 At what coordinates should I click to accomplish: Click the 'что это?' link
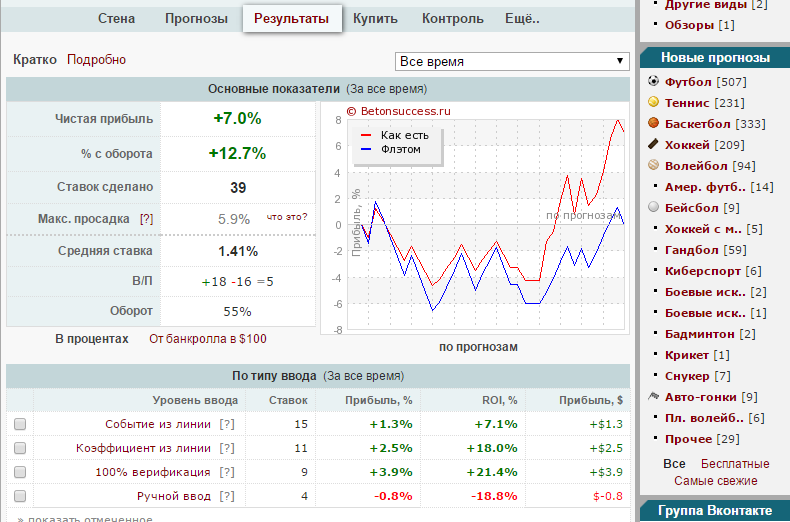tap(287, 217)
